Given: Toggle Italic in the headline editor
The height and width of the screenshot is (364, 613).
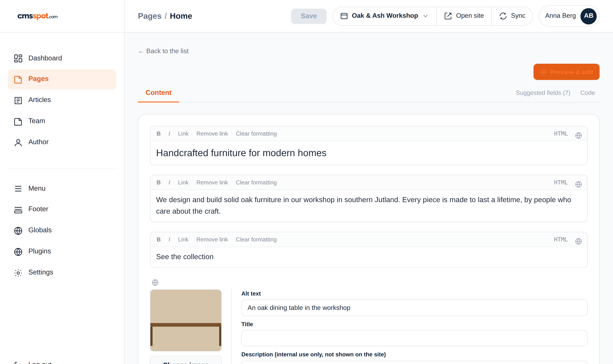Looking at the screenshot, I should coord(169,134).
